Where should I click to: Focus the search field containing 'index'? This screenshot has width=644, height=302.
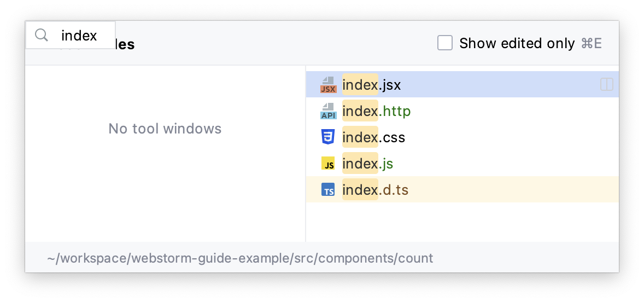click(x=79, y=36)
